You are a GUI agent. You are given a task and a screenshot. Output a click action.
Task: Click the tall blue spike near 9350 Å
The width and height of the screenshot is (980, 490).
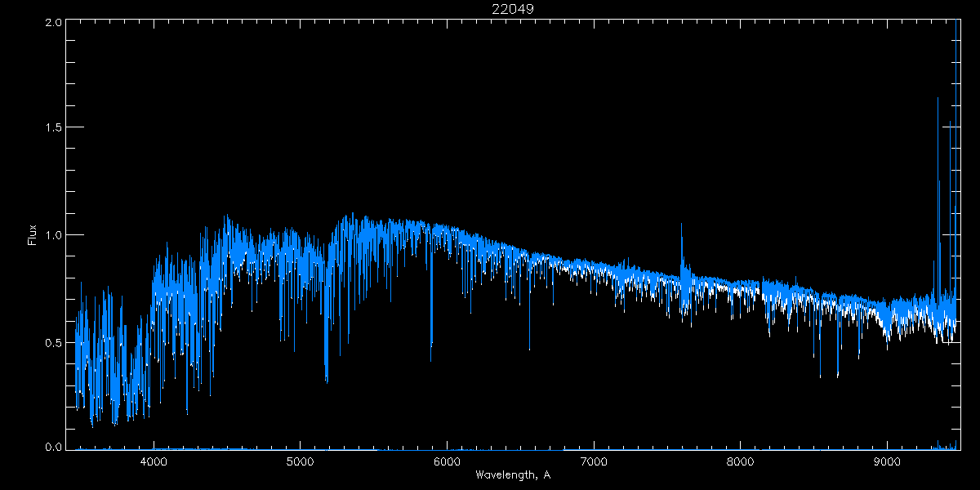click(x=938, y=100)
